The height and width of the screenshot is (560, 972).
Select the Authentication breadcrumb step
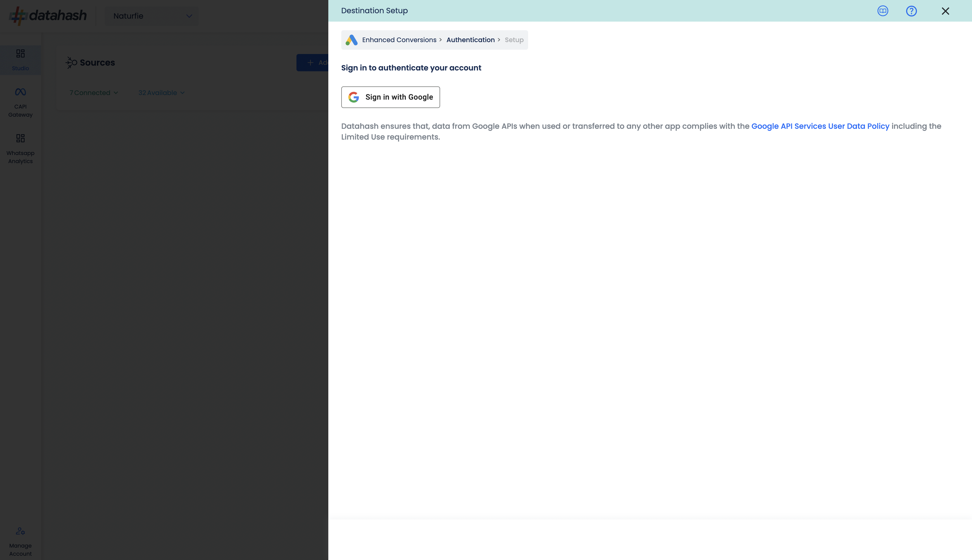[470, 40]
